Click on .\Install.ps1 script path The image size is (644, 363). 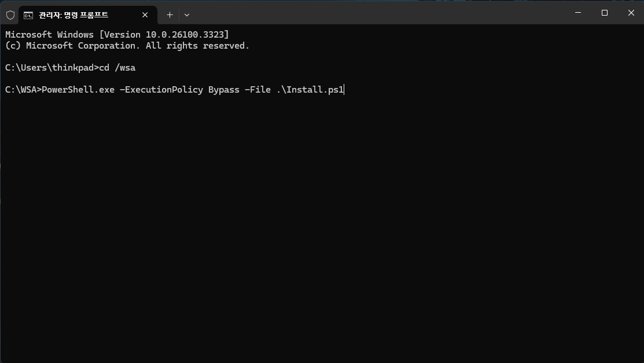pos(310,90)
